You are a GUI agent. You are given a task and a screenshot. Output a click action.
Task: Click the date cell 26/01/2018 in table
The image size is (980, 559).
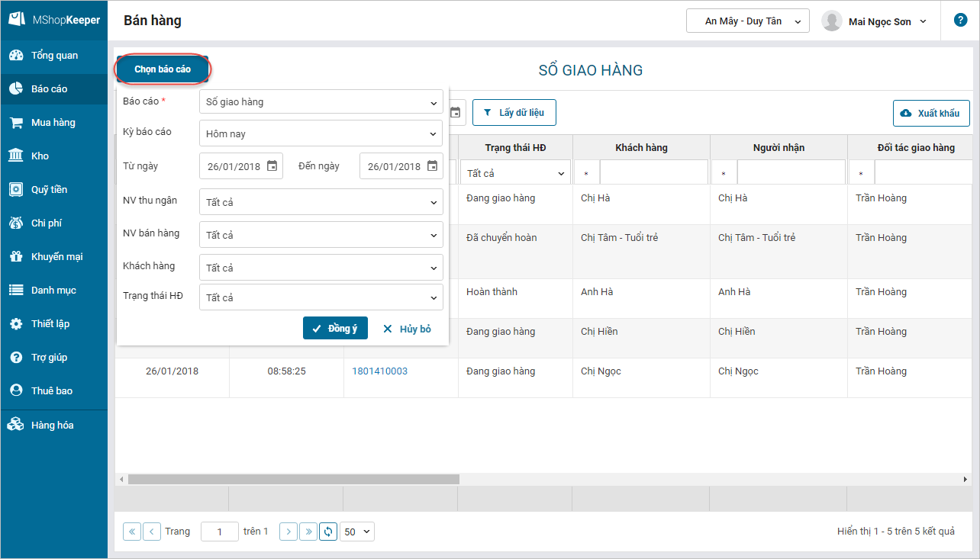[172, 378]
